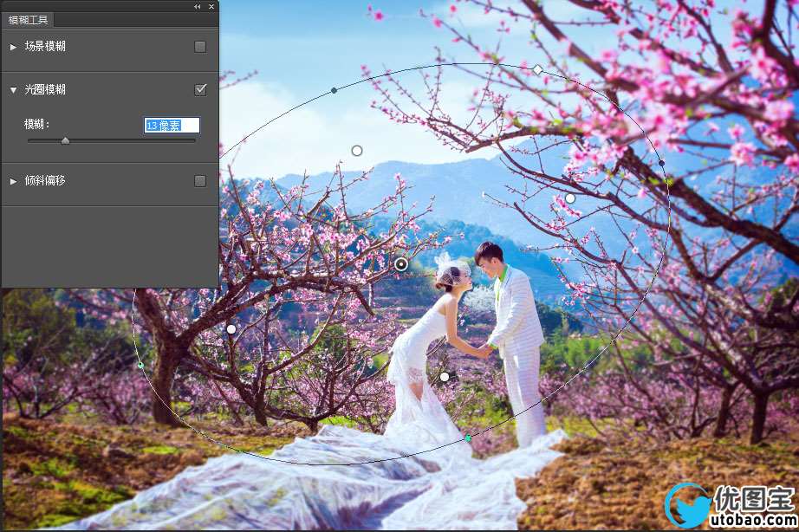Click the ellipse handle on upper-left boundary

click(334, 91)
